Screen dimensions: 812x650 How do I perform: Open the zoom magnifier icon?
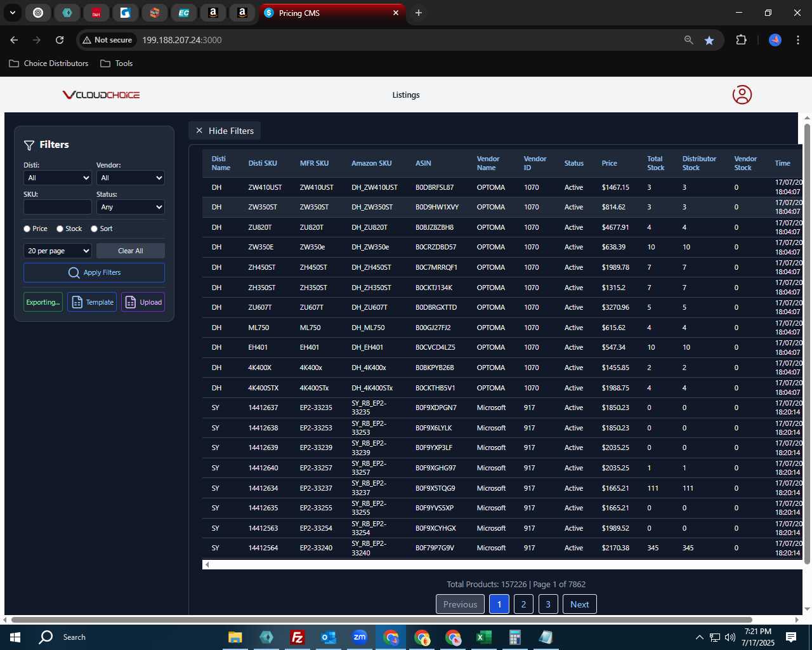(x=689, y=40)
